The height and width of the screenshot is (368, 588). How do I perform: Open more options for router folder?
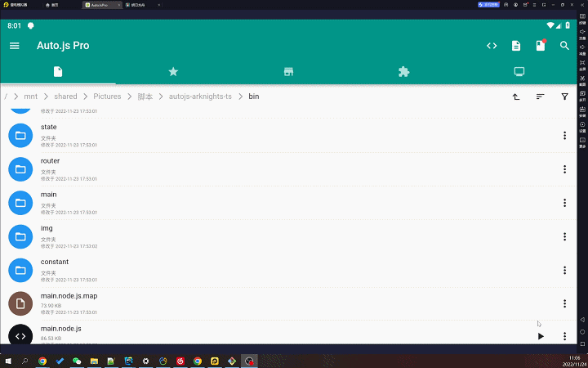coord(564,169)
